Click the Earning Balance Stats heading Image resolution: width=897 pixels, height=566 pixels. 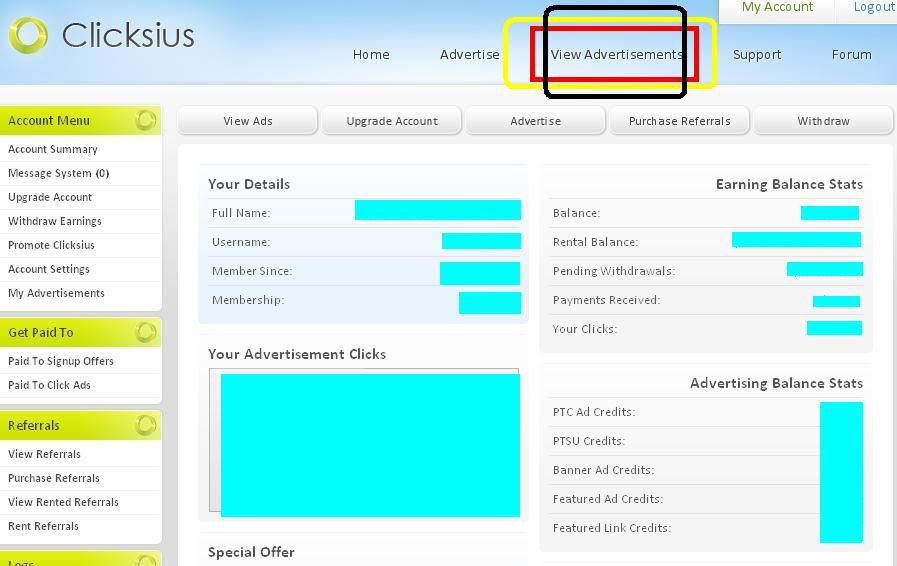click(x=789, y=184)
